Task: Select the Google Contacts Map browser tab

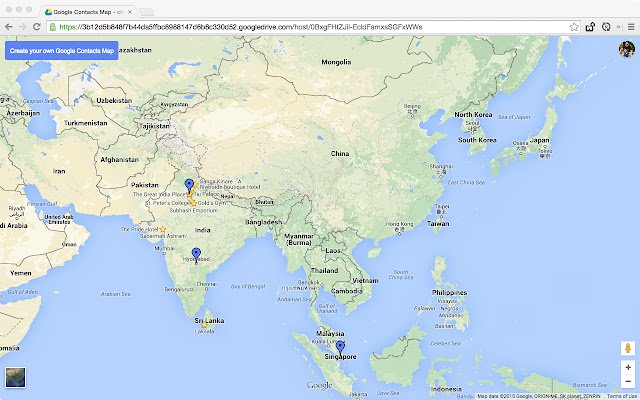Action: (88, 12)
